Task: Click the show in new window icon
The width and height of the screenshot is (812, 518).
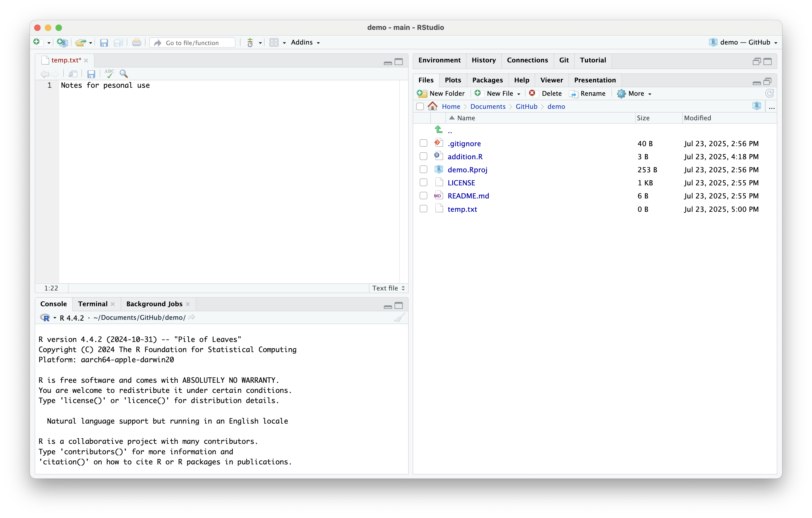Action: 73,74
